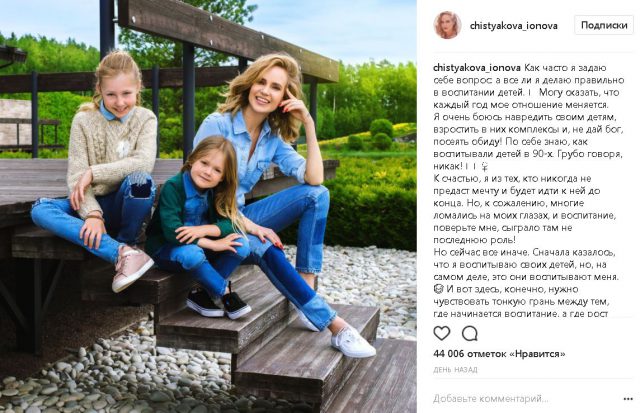This screenshot has height=413, width=640.
Task: View the 44 006 отметок «Нравится» likes list
Action: tap(499, 354)
